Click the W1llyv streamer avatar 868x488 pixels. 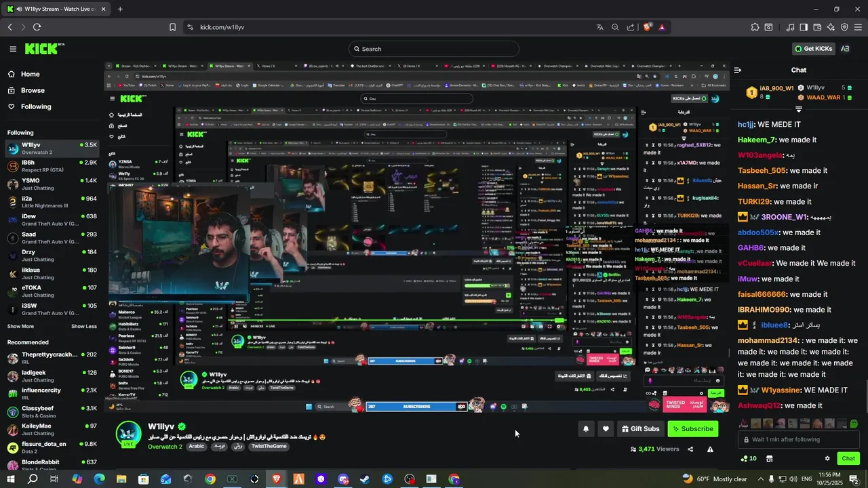pos(128,434)
